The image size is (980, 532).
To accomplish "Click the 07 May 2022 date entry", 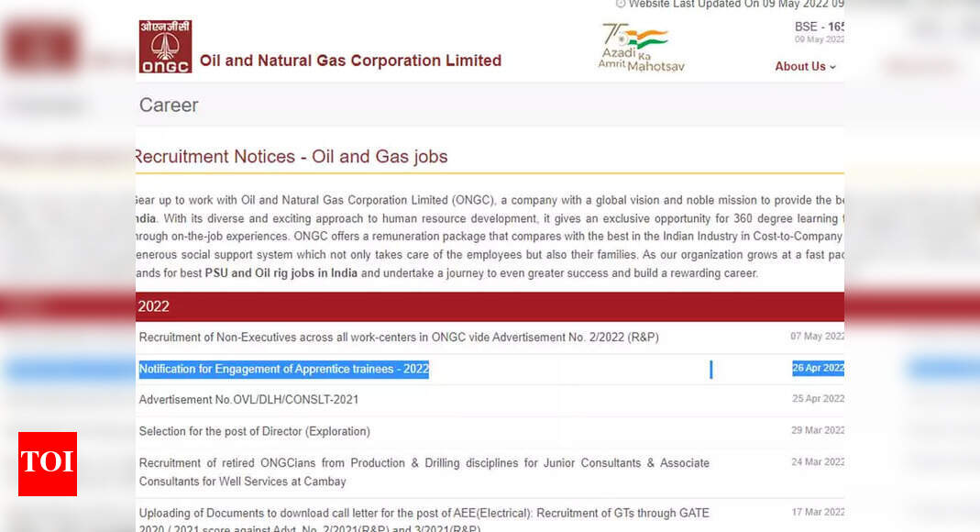I will click(817, 337).
